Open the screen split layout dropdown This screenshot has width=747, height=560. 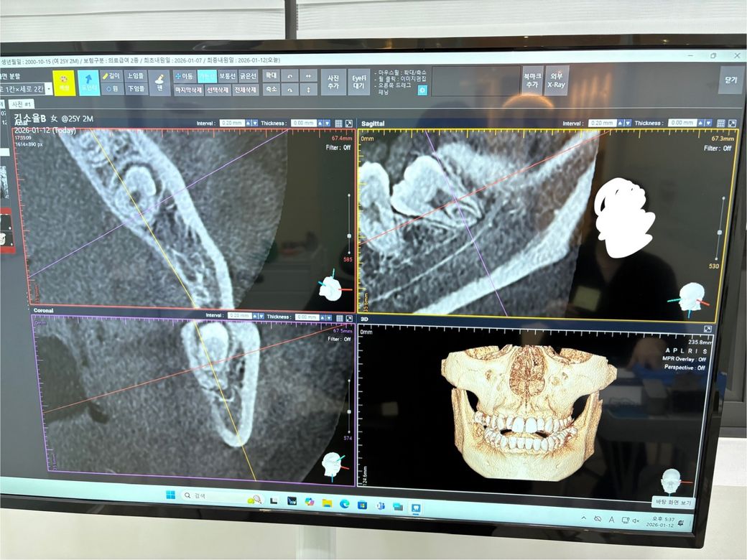[49, 89]
